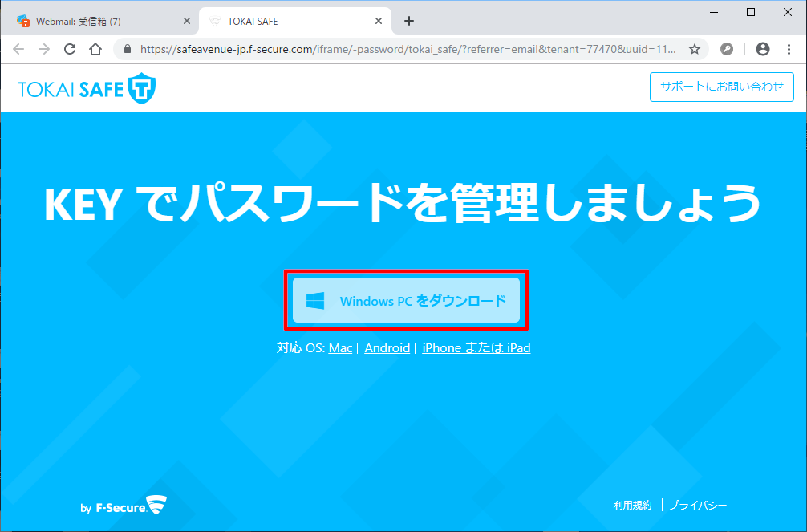Open the iPhone または iPad link

click(x=476, y=348)
